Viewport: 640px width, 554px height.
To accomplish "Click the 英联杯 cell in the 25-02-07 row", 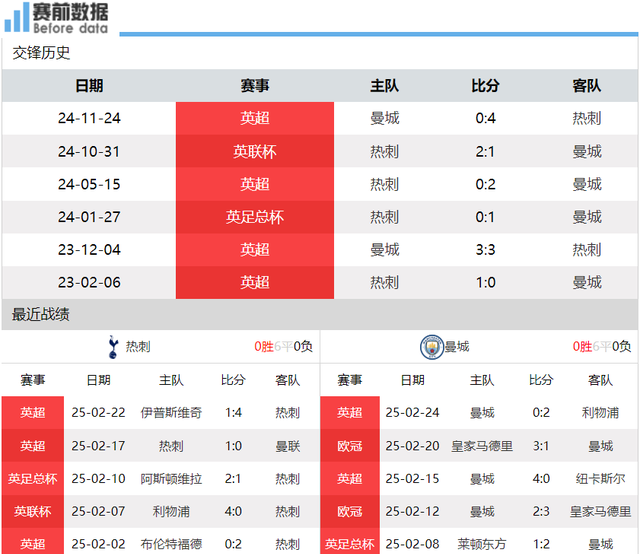I will tap(33, 512).
